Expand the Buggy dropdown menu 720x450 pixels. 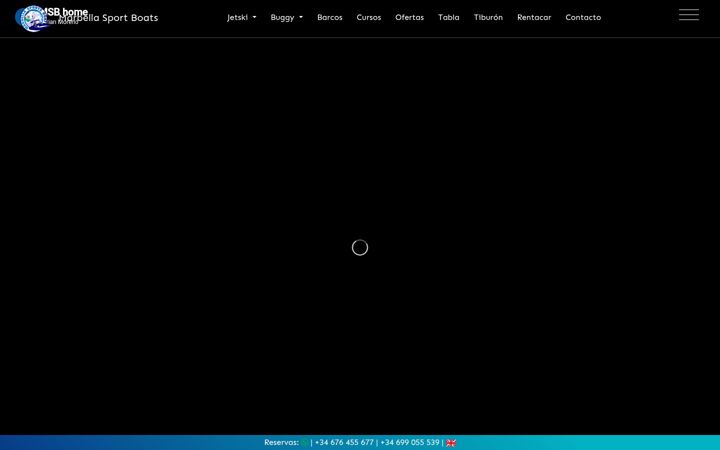(x=287, y=17)
